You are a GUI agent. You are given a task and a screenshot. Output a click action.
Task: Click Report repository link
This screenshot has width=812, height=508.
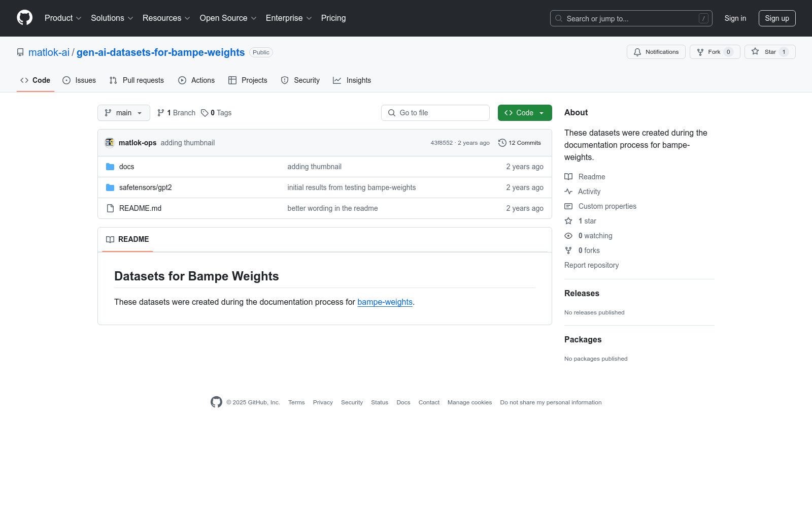(591, 265)
